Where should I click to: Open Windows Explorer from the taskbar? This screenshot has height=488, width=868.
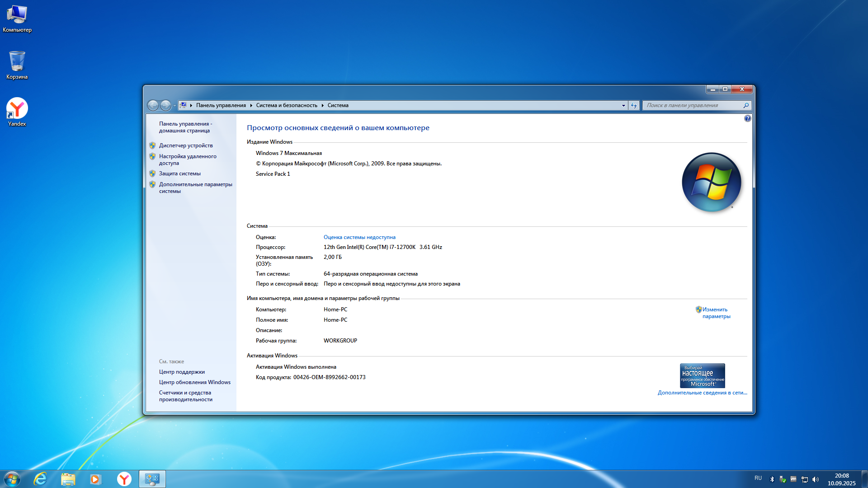coord(68,479)
